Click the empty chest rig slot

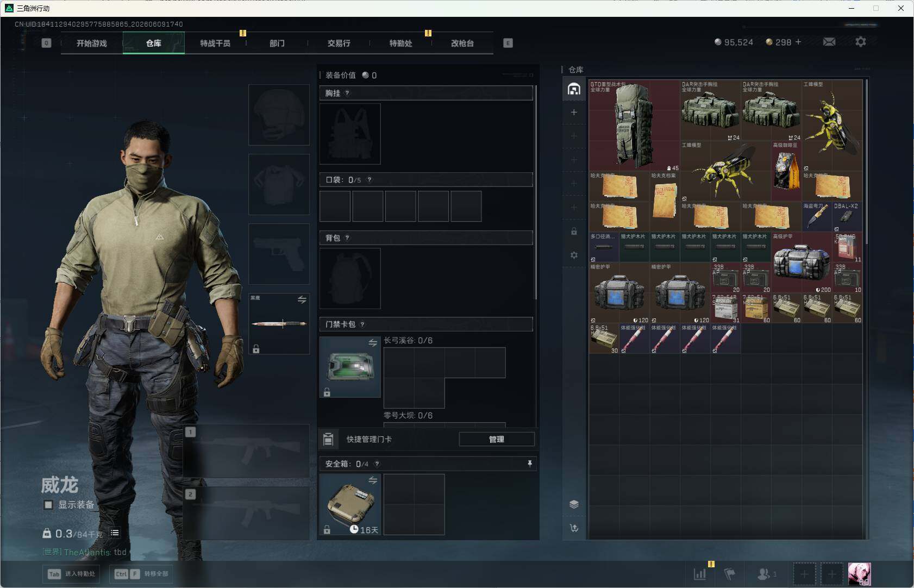(x=350, y=134)
